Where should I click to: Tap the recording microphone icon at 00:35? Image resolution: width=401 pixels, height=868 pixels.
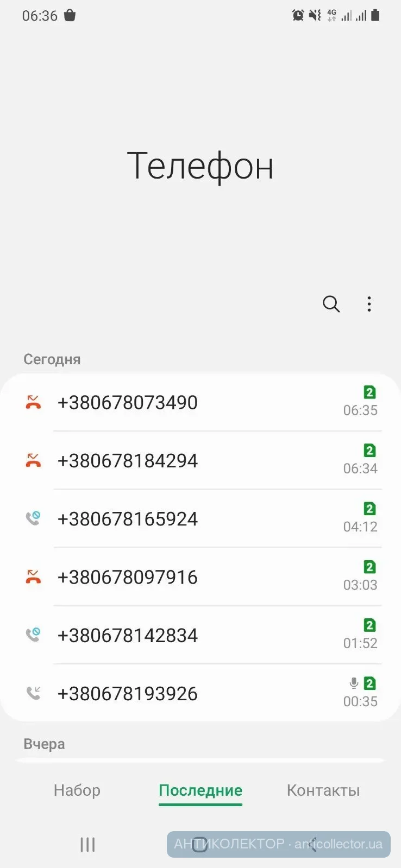pyautogui.click(x=354, y=683)
